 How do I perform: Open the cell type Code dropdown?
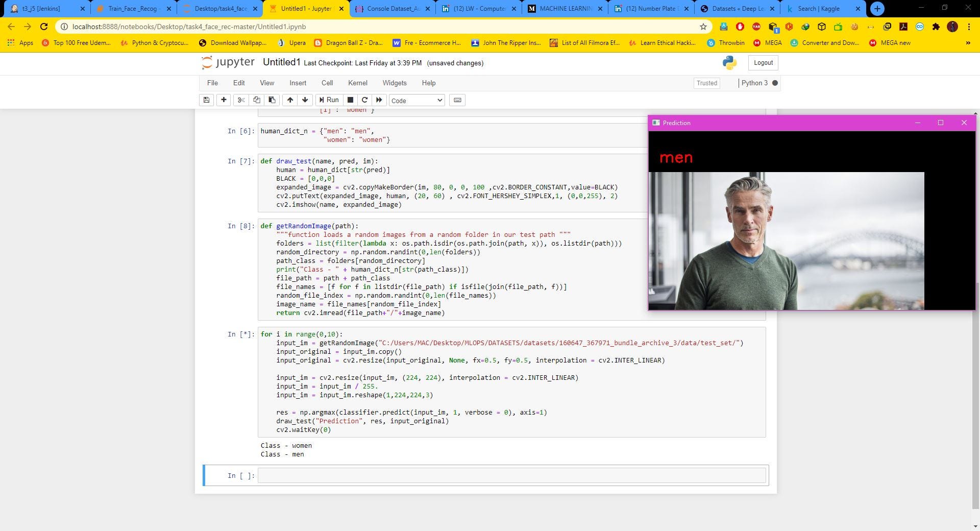[417, 101]
